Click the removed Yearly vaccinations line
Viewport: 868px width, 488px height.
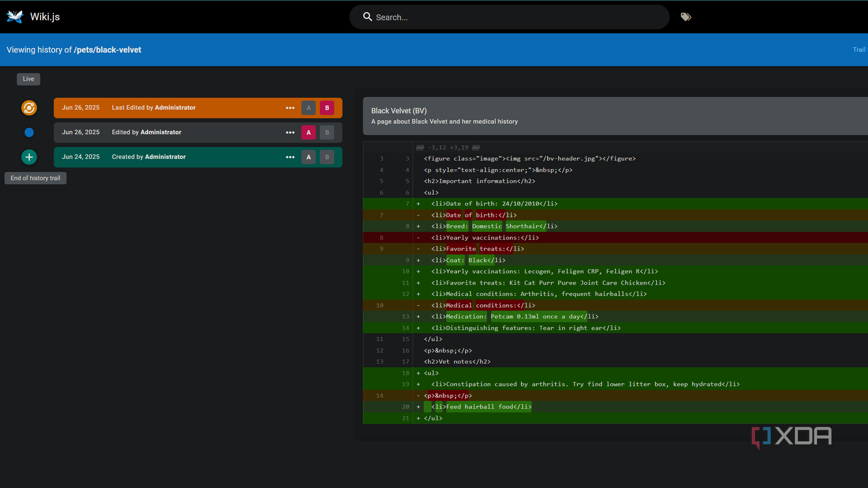(616, 238)
